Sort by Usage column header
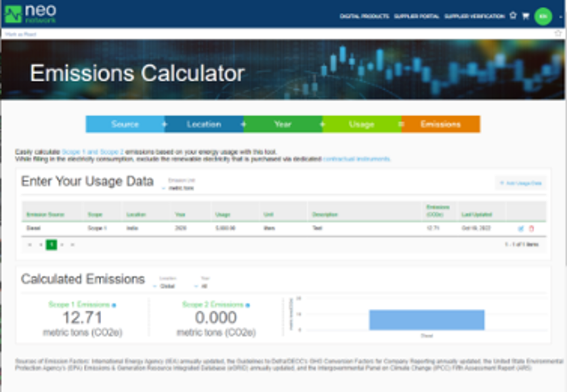Screen dimensions: 567x392 coord(222,214)
